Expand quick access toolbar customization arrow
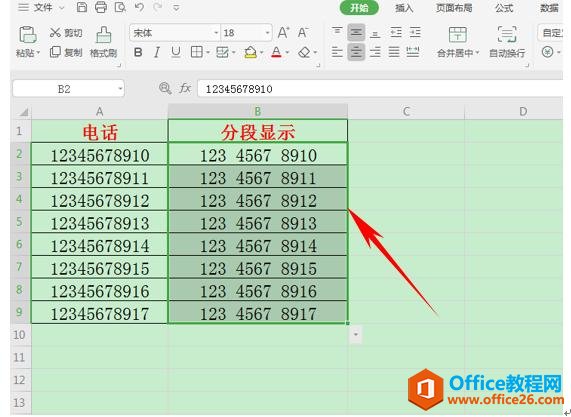 (176, 8)
